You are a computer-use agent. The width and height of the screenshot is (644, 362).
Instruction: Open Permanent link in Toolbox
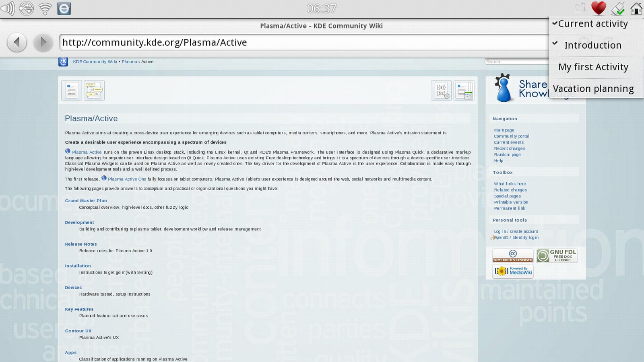510,208
